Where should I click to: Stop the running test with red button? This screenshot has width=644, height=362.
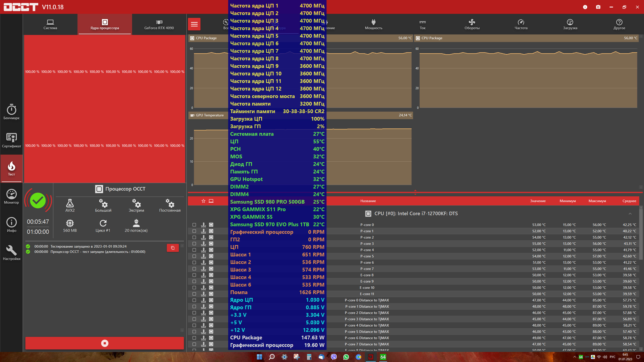coord(105,343)
